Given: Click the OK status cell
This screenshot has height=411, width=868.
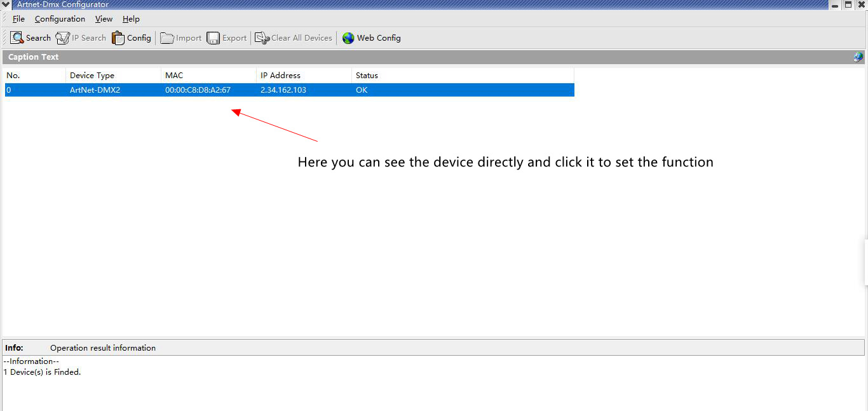Looking at the screenshot, I should coord(362,90).
